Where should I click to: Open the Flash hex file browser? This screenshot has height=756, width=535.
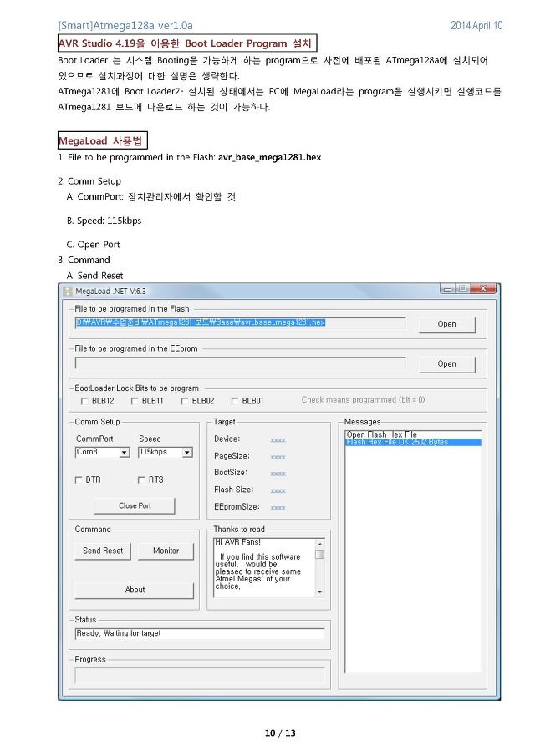click(446, 324)
